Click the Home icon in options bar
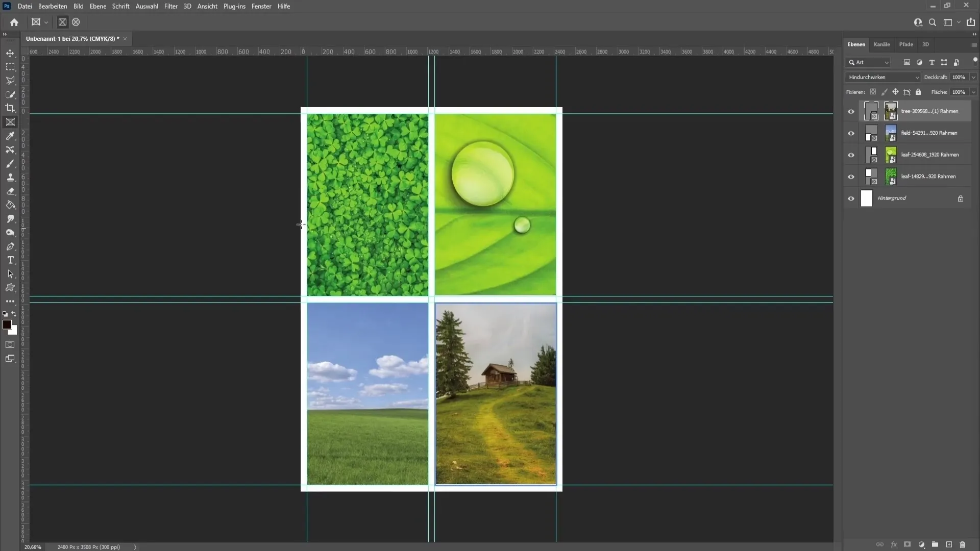The width and height of the screenshot is (980, 551). (x=14, y=22)
